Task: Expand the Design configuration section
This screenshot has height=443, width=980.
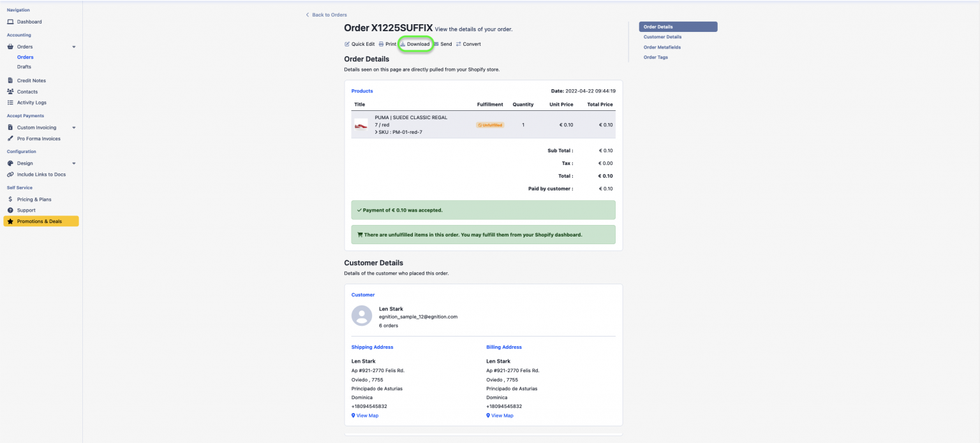Action: pyautogui.click(x=73, y=163)
